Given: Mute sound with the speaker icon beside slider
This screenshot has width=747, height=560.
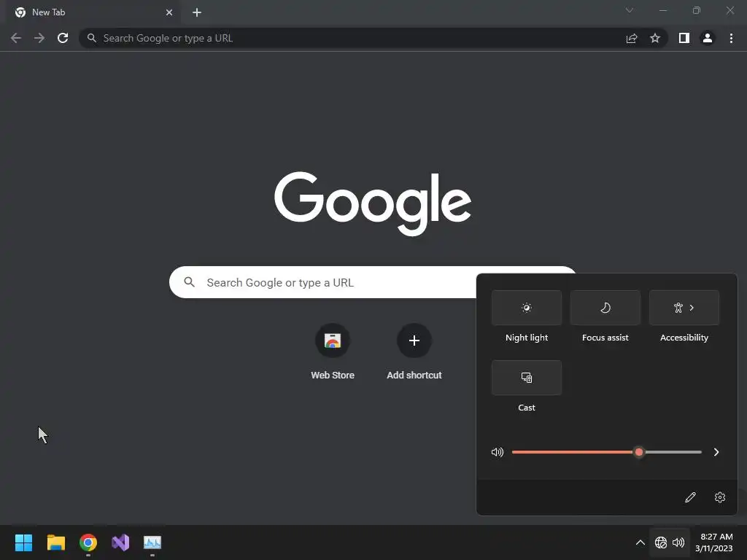Looking at the screenshot, I should [x=498, y=452].
